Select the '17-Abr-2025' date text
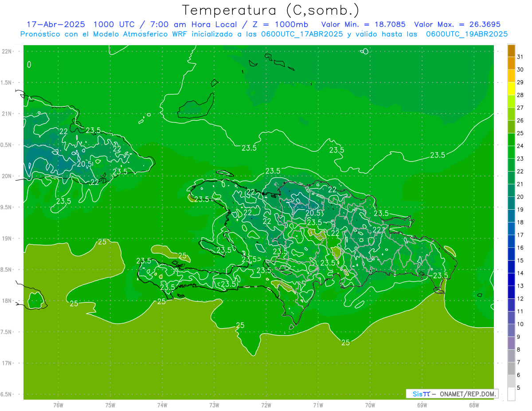This screenshot has width=532, height=411. (x=56, y=24)
